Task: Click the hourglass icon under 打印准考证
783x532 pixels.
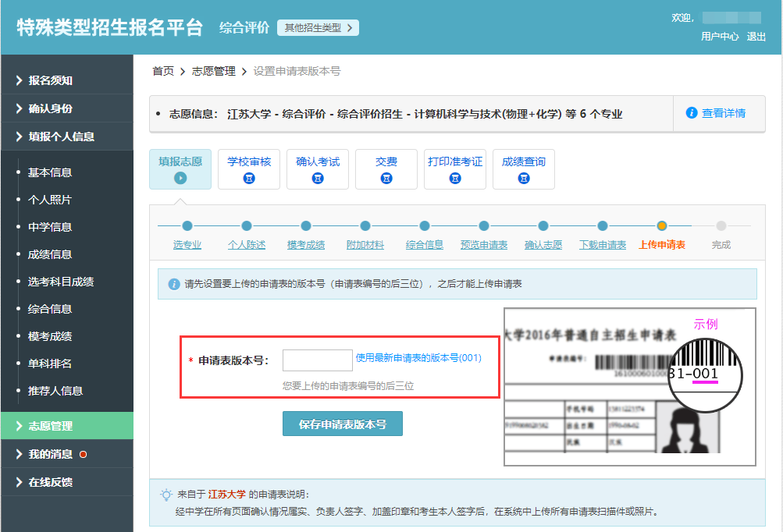Action: click(x=455, y=179)
